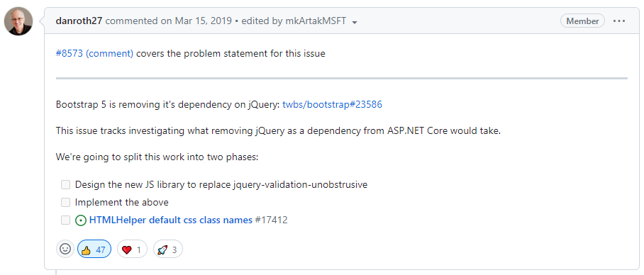Toggle the thumbs up reaction with 47
Viewport: 644px width, 275px height.
pos(94,249)
